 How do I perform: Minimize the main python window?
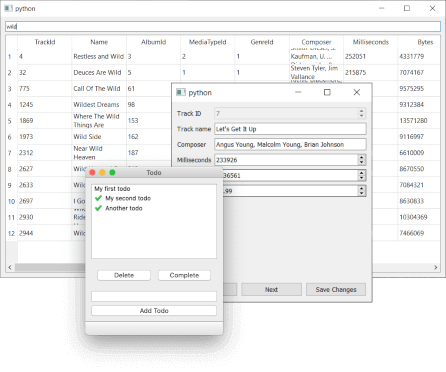(x=382, y=8)
